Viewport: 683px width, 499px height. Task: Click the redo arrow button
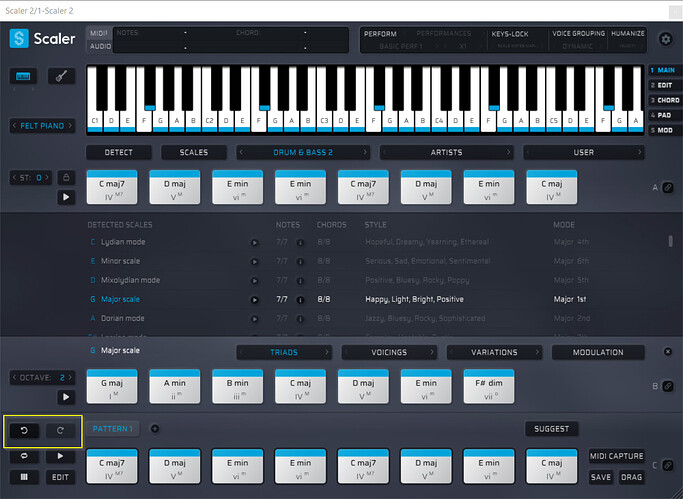[61, 431]
